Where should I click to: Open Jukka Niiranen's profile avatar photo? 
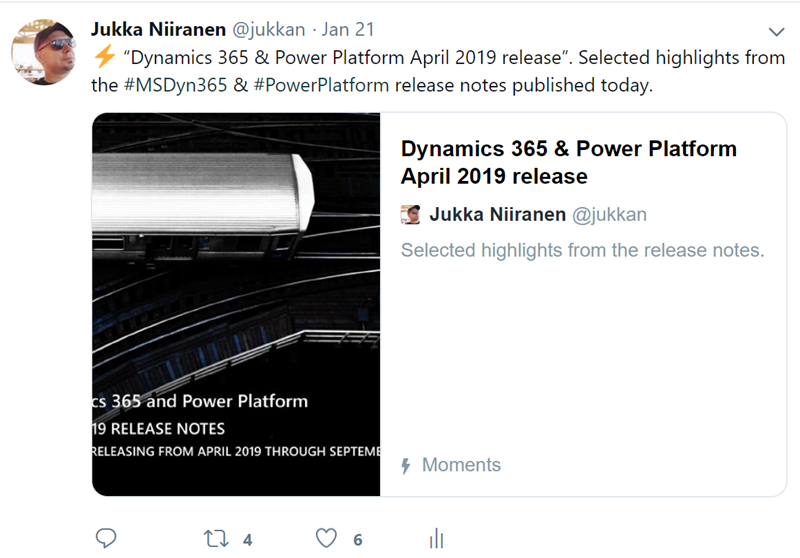click(44, 52)
